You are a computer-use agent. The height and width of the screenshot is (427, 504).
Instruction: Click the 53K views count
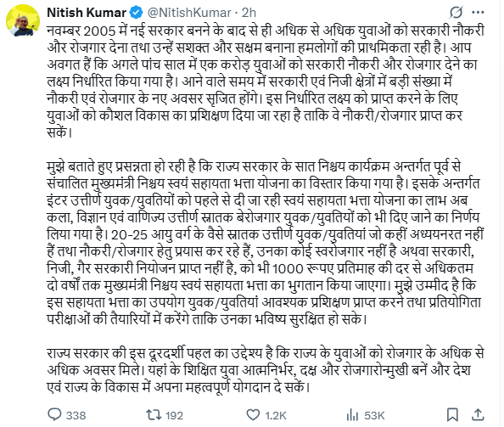coord(374,415)
